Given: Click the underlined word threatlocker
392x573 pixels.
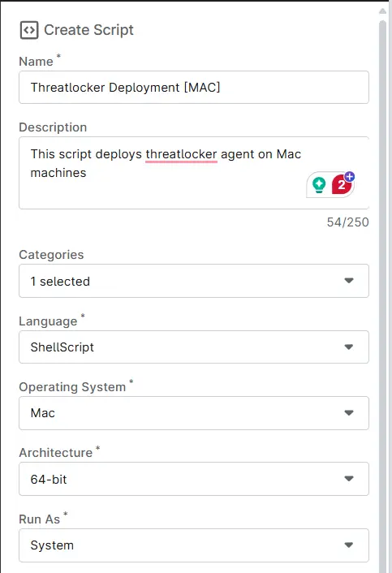Looking at the screenshot, I should click(x=181, y=154).
